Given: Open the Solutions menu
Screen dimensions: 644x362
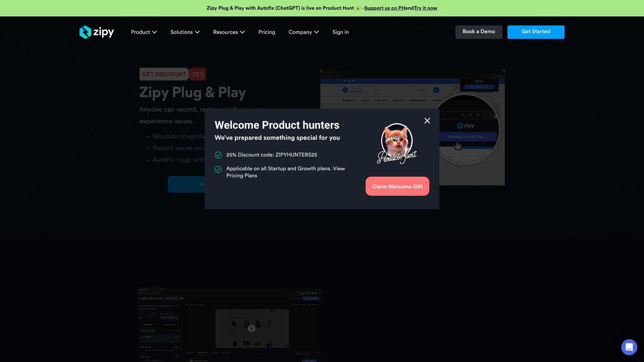Looking at the screenshot, I should [x=185, y=32].
